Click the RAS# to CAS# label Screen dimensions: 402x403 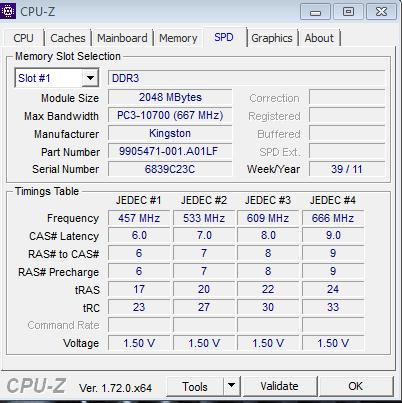[63, 254]
